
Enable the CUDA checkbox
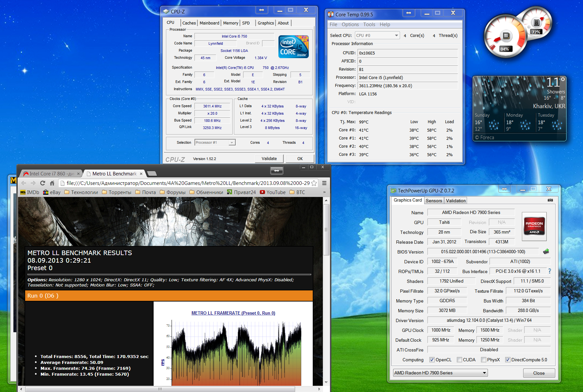coord(459,360)
